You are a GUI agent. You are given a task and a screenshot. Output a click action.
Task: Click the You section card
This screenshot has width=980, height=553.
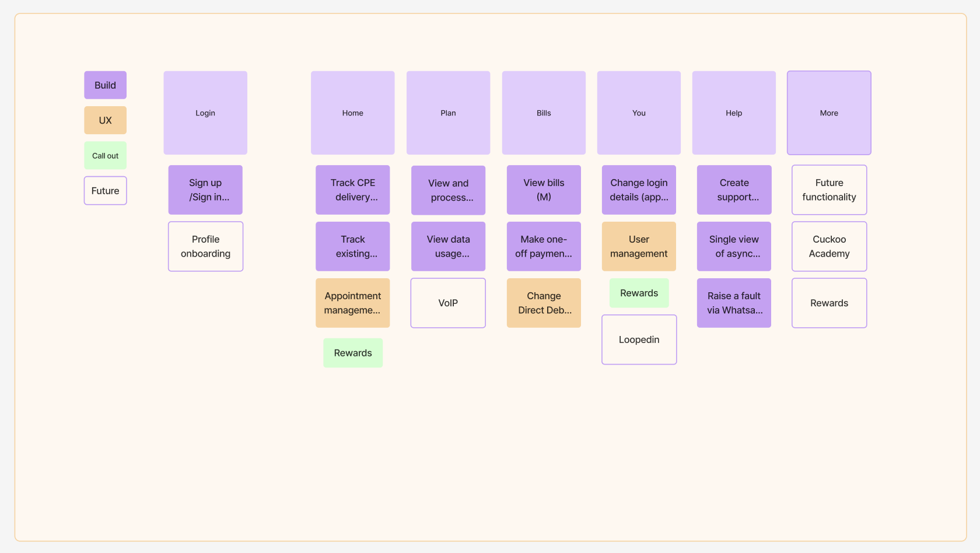pos(639,113)
